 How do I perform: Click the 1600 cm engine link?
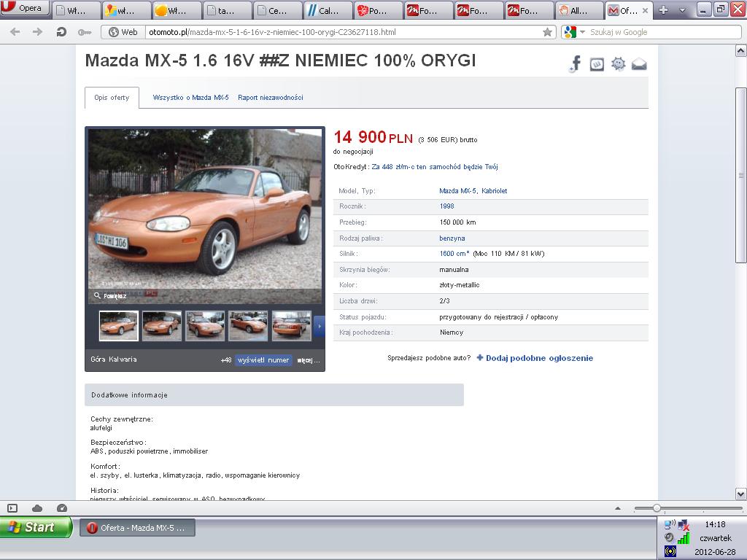click(x=454, y=253)
